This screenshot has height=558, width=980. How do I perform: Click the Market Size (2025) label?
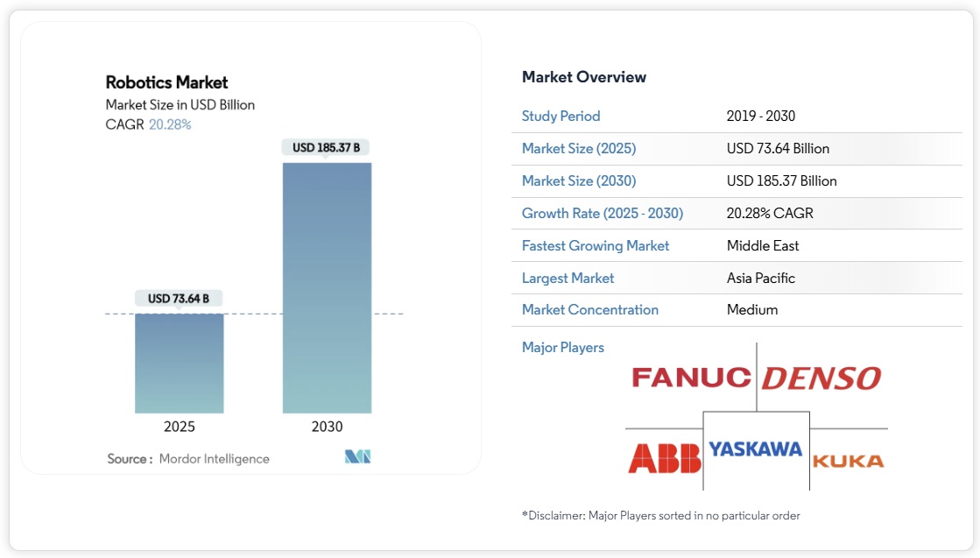[x=579, y=148]
